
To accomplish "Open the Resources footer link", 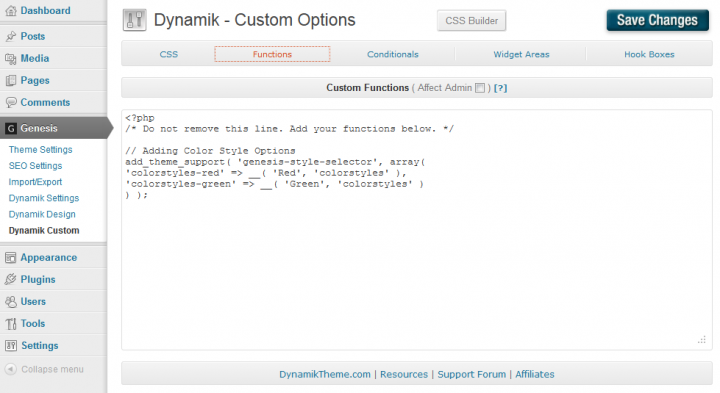I will click(x=404, y=374).
